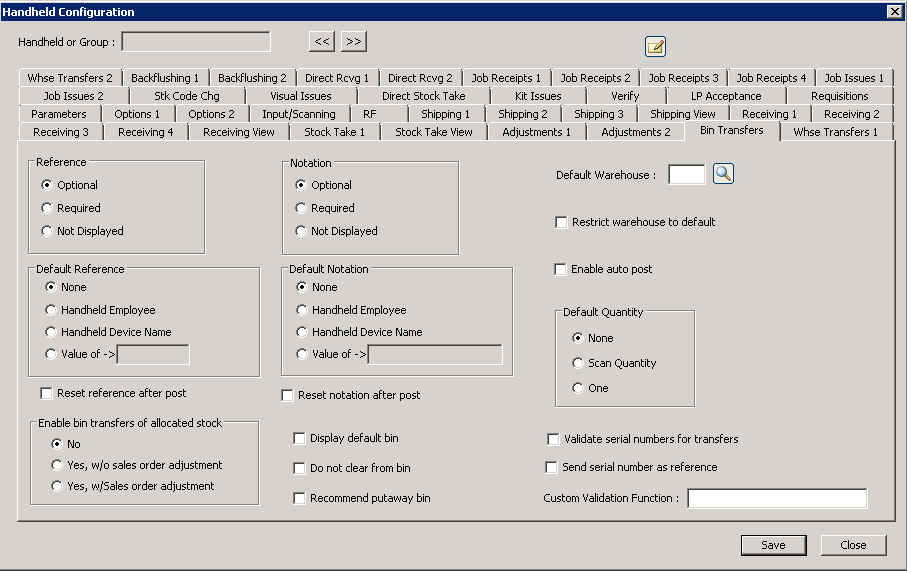Click the edit note icon at top

click(x=655, y=46)
